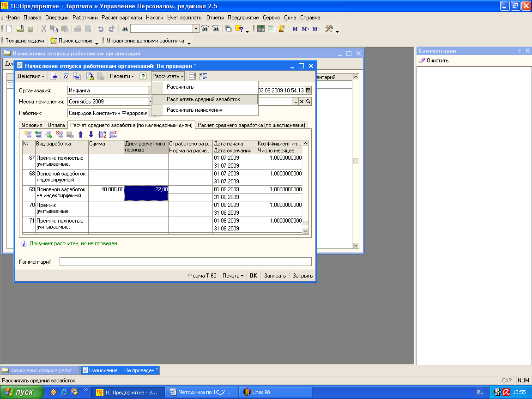Image resolution: width=532 pixels, height=399 pixels.
Task: Switch to the Оплата tab
Action: pyautogui.click(x=56, y=125)
